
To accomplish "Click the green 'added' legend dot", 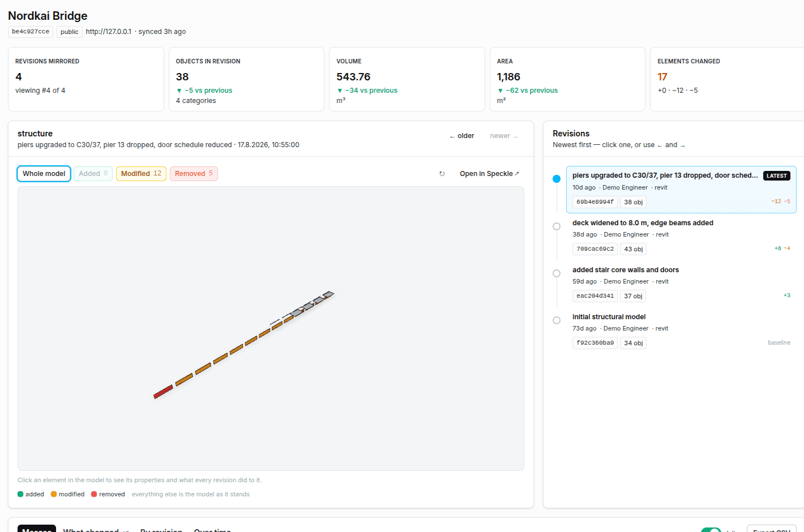I will point(20,494).
